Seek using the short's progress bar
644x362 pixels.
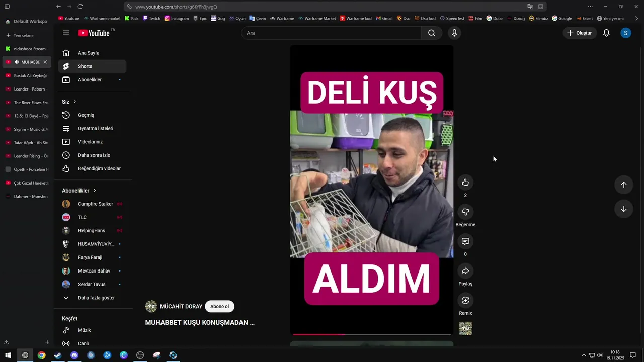click(x=372, y=334)
